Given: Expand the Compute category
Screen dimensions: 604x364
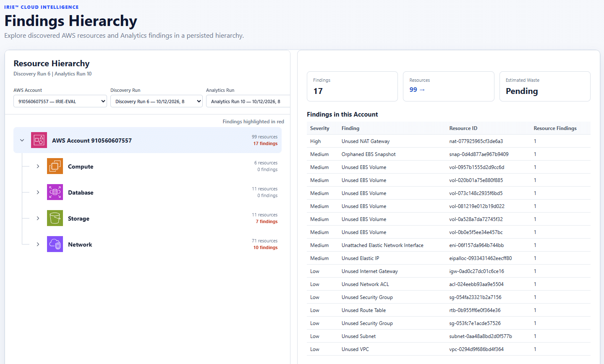Looking at the screenshot, I should 38,166.
